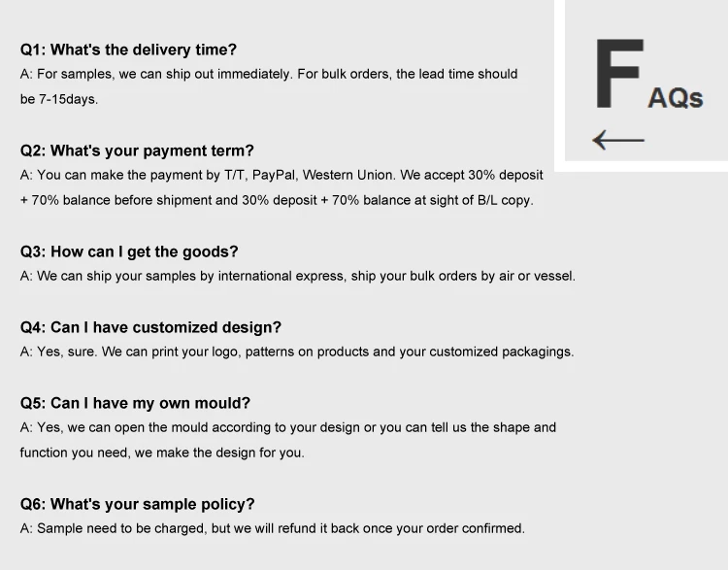The width and height of the screenshot is (728, 570).
Task: Click the answer line about shipping samples immediately
Action: click(269, 74)
